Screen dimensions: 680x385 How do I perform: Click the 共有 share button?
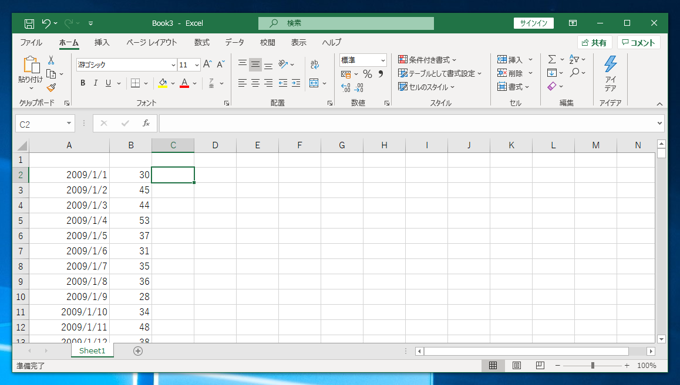click(x=594, y=42)
